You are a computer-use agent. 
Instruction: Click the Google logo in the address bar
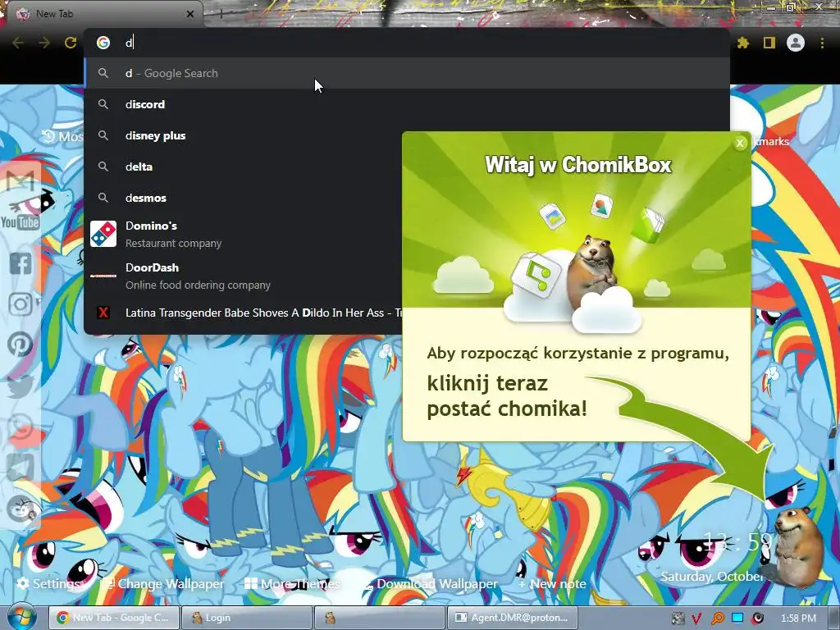click(x=103, y=43)
